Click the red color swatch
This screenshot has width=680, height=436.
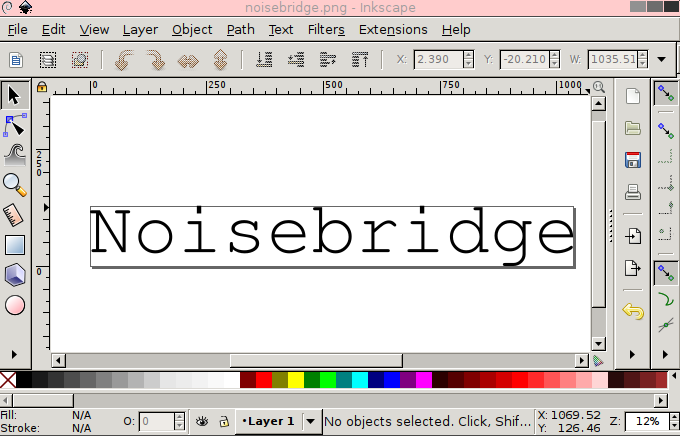pos(264,380)
